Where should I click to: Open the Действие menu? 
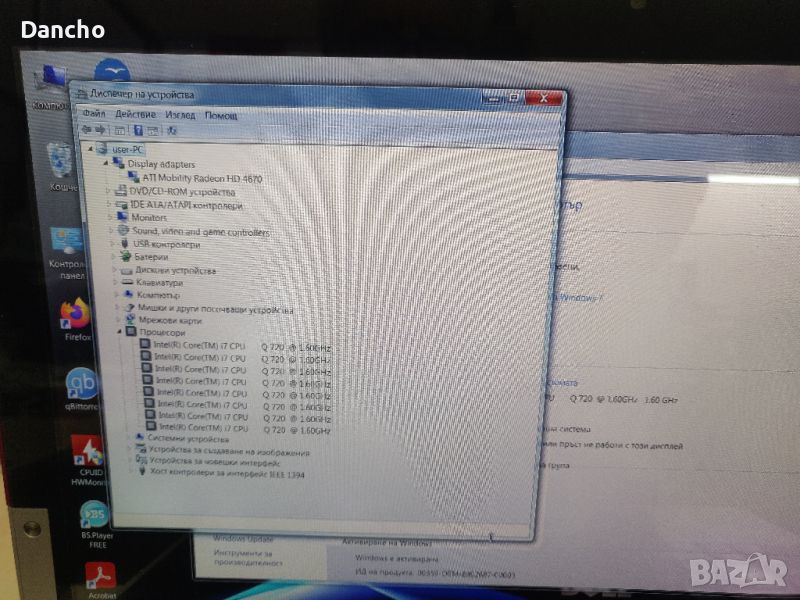(x=135, y=114)
